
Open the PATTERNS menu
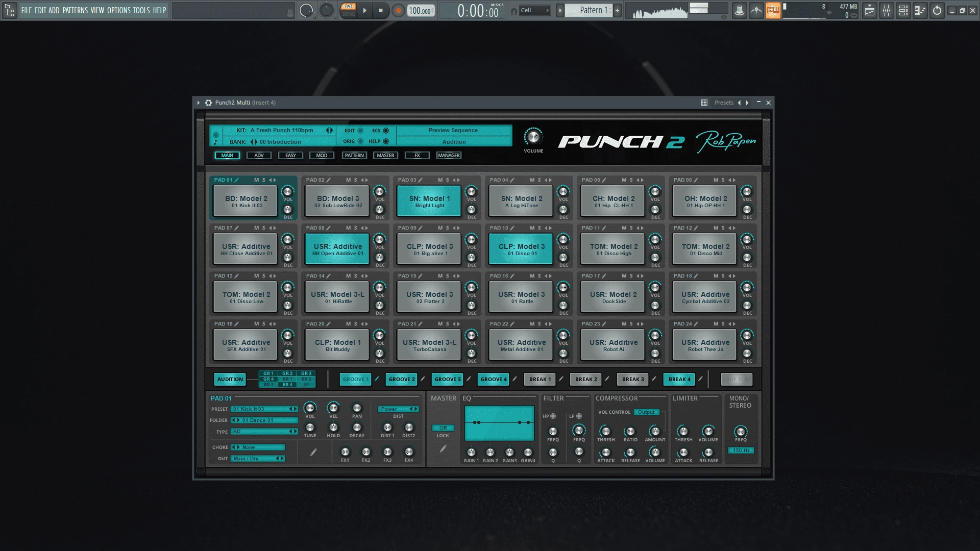pos(76,10)
